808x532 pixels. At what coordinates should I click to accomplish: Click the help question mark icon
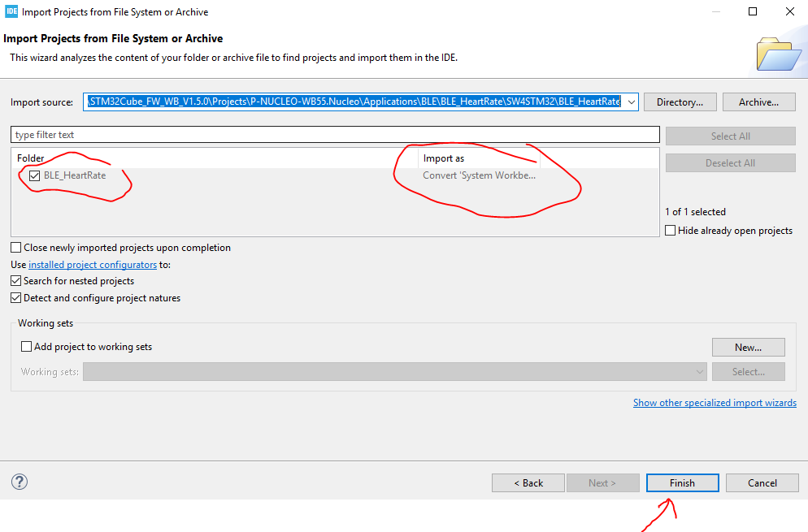point(20,482)
